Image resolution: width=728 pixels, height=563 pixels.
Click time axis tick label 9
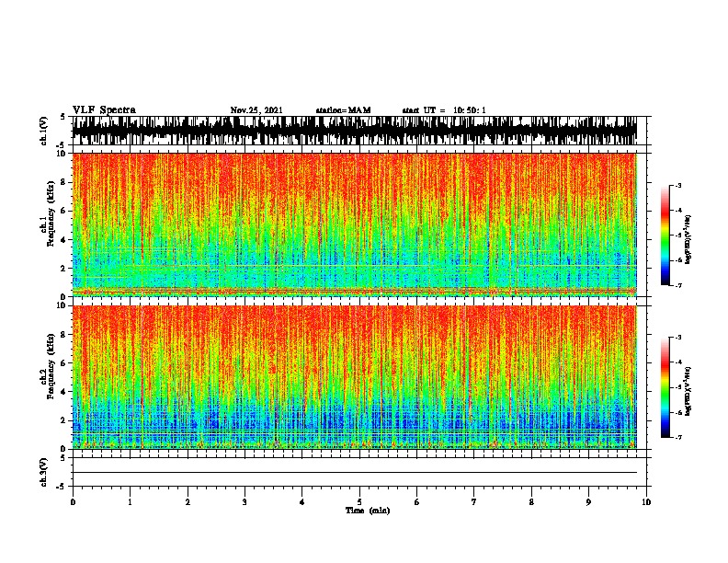point(588,502)
